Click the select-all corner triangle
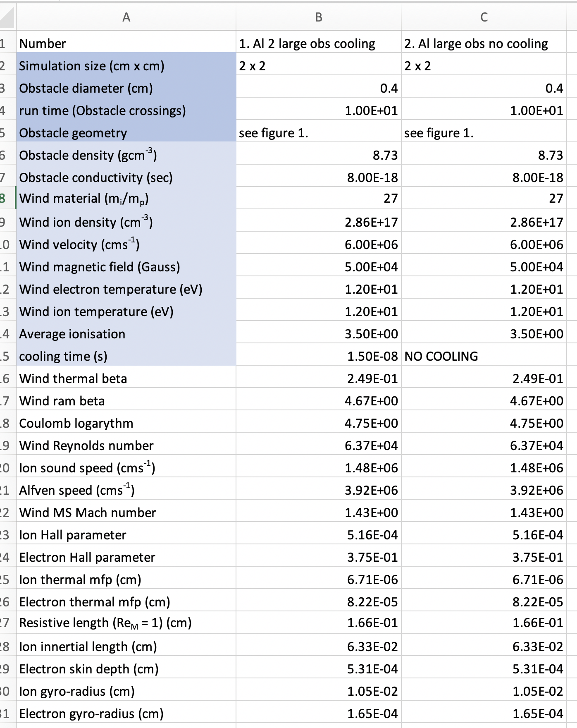The image size is (577, 728). point(7,17)
